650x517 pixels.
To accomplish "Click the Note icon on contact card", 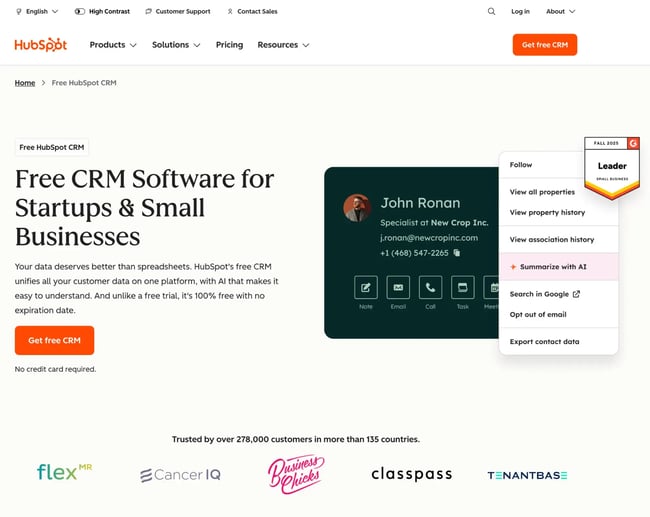I will [366, 287].
